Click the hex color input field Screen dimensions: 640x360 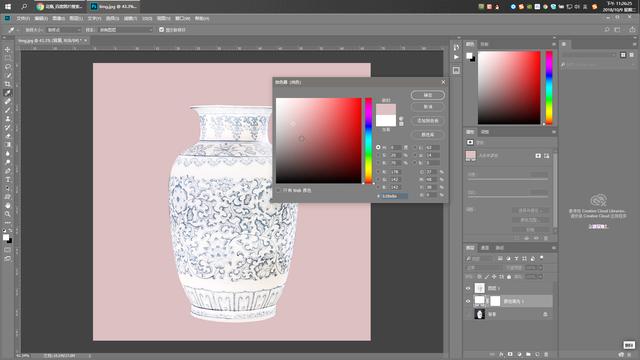coord(394,196)
